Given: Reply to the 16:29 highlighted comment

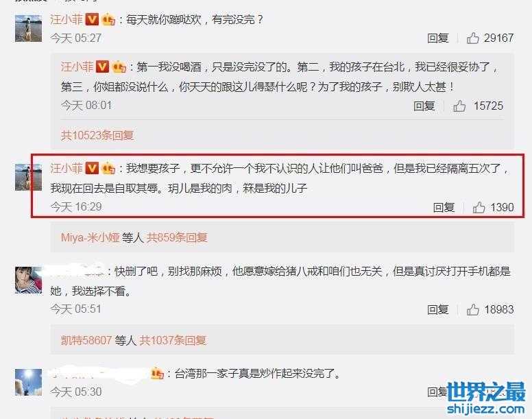Looking at the screenshot, I should 444,207.
